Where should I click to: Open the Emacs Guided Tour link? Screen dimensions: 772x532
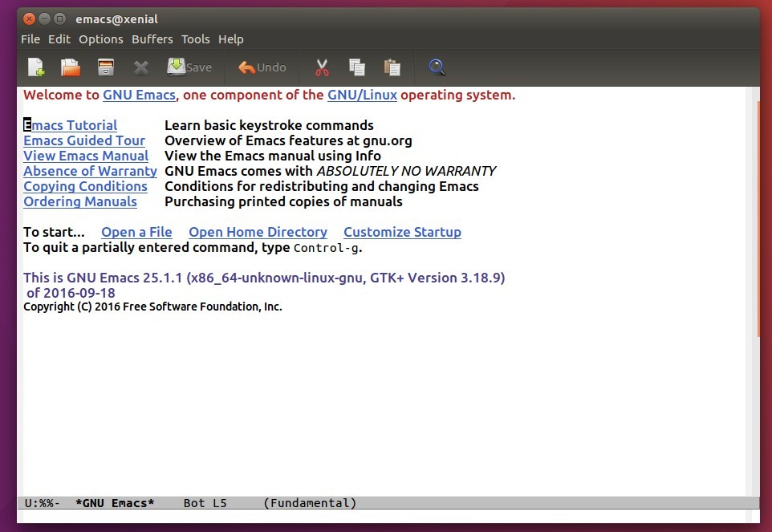(x=84, y=140)
